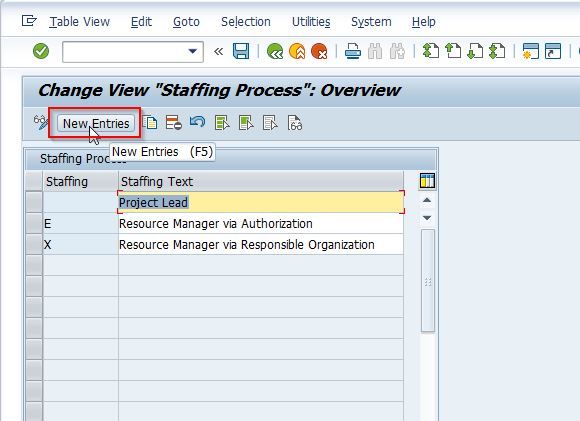The image size is (580, 421).
Task: Click the green Back icon
Action: click(275, 51)
